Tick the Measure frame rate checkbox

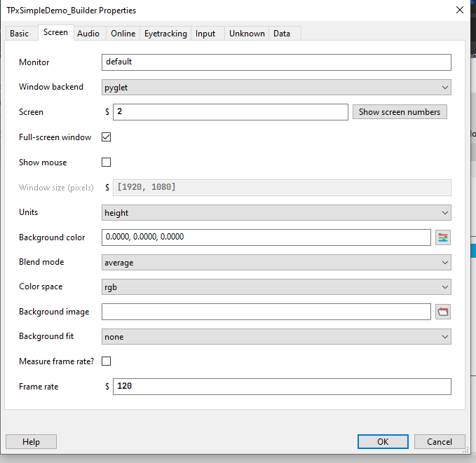click(107, 361)
